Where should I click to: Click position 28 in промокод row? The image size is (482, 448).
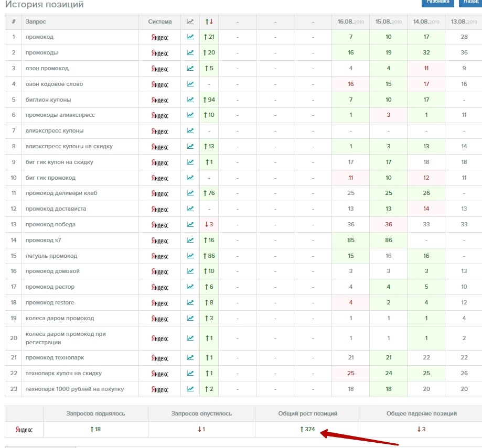pyautogui.click(x=464, y=37)
